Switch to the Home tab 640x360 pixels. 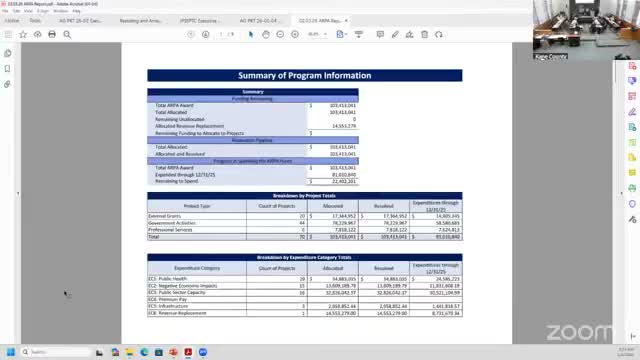[x=12, y=20]
